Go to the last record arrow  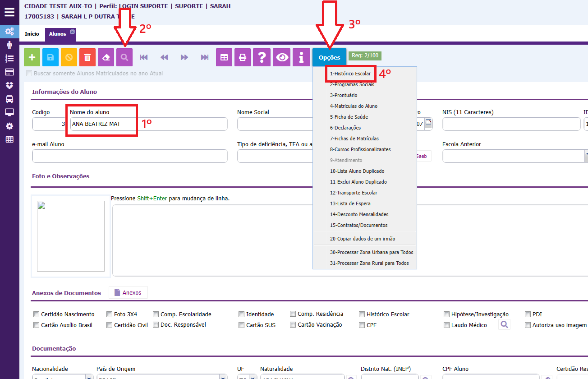coord(205,57)
